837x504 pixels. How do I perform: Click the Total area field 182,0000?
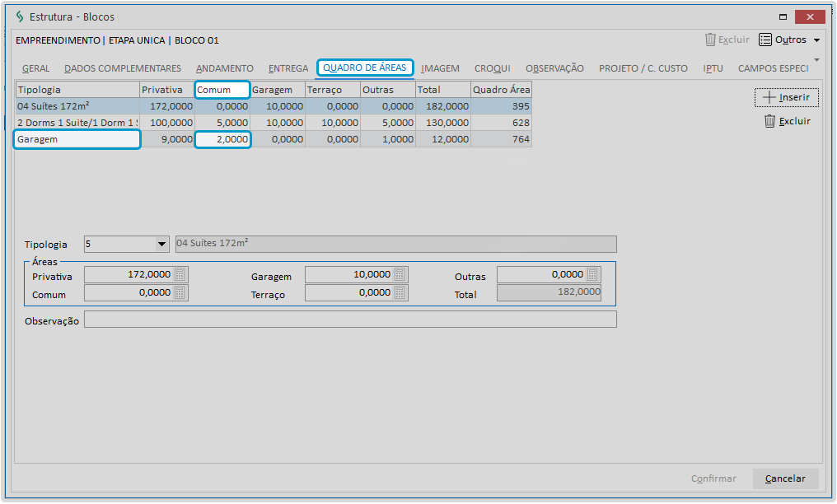click(549, 293)
